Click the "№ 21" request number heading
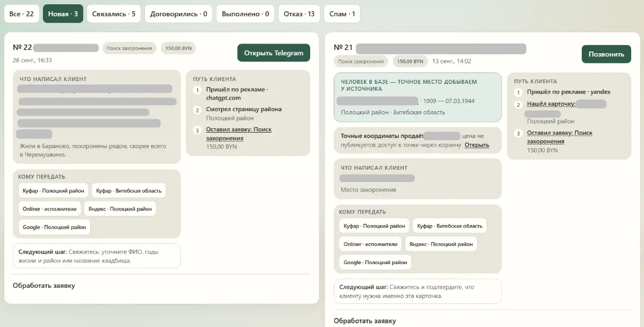Image resolution: width=644 pixels, height=327 pixels. click(343, 48)
